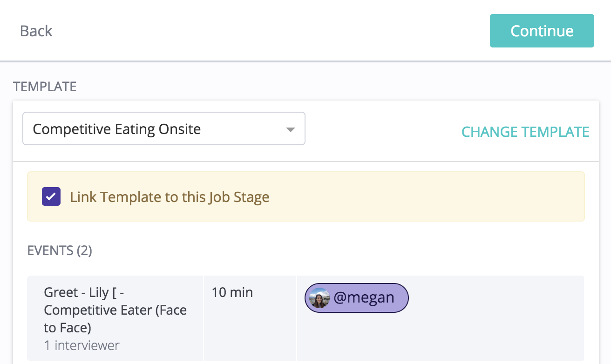Uncheck Link Template to this Job Stage
The image size is (611, 364).
click(51, 197)
